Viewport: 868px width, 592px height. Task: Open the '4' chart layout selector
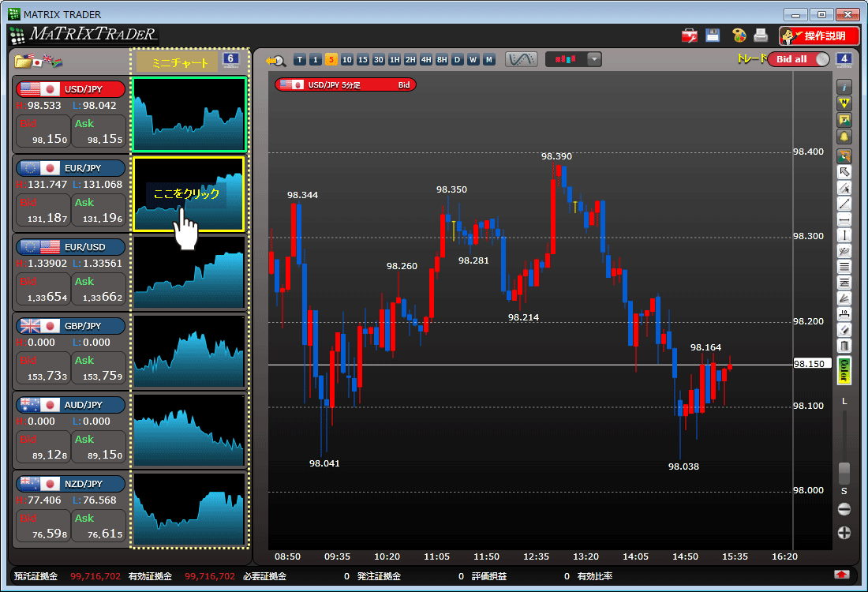click(844, 59)
